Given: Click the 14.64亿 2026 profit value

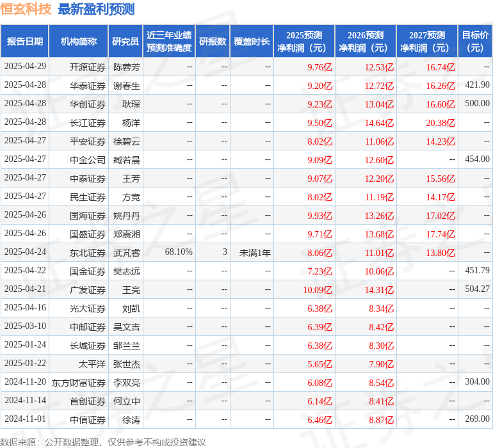Looking at the screenshot, I should click(379, 123).
